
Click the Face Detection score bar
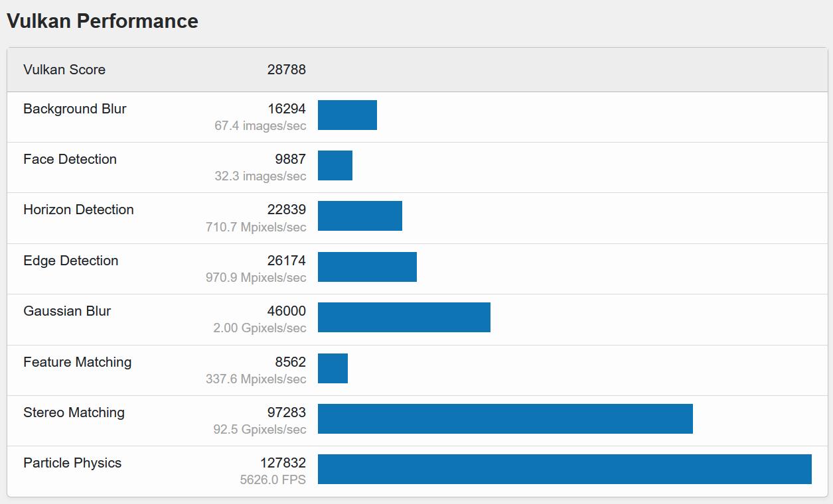(335, 166)
